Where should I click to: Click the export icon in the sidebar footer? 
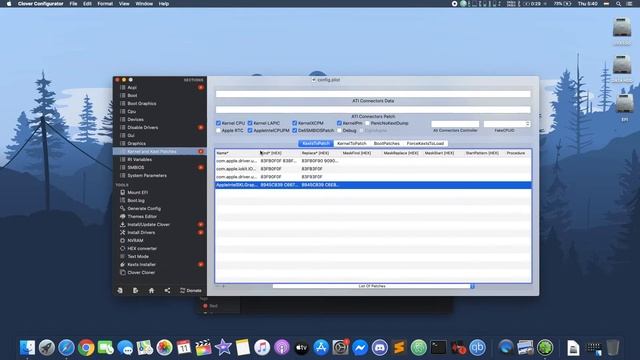click(x=136, y=291)
